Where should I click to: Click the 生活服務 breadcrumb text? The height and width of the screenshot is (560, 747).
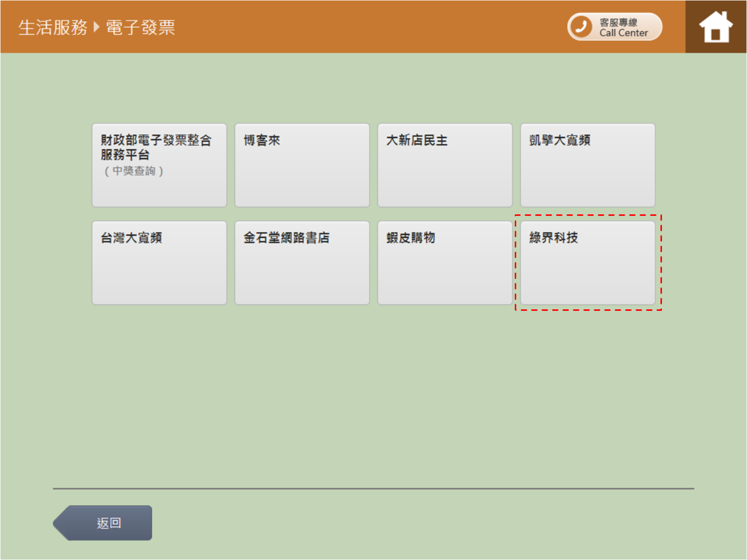coord(53,27)
